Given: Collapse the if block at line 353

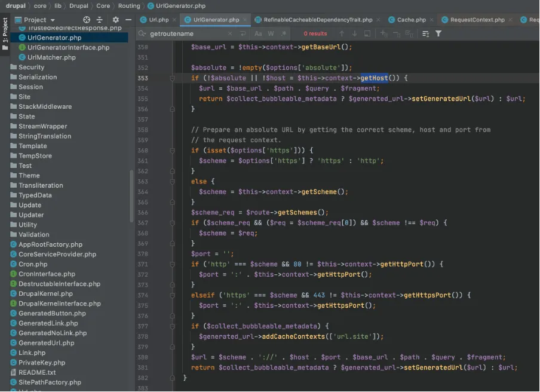Looking at the screenshot, I should (x=173, y=78).
